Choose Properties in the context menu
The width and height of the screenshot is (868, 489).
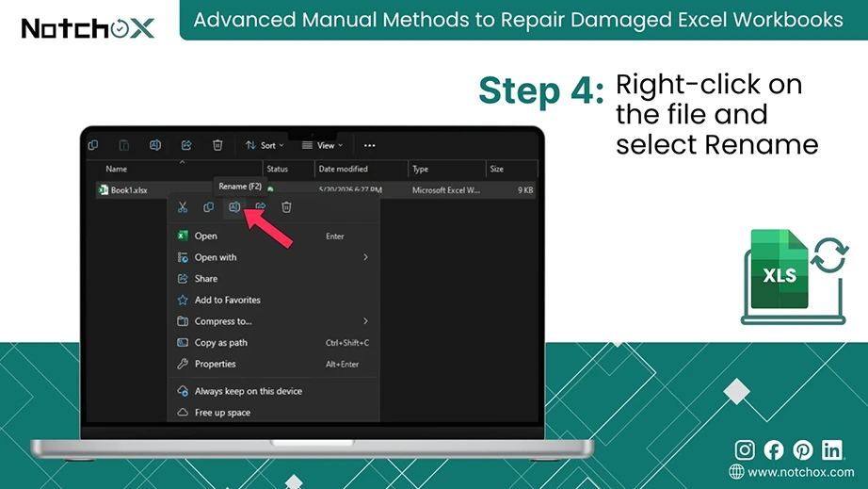273,364
